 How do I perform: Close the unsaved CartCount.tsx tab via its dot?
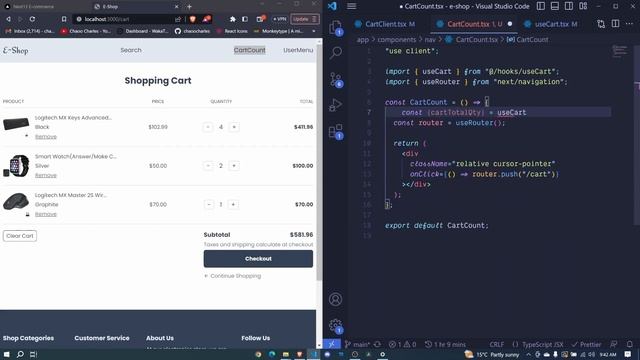(510, 24)
